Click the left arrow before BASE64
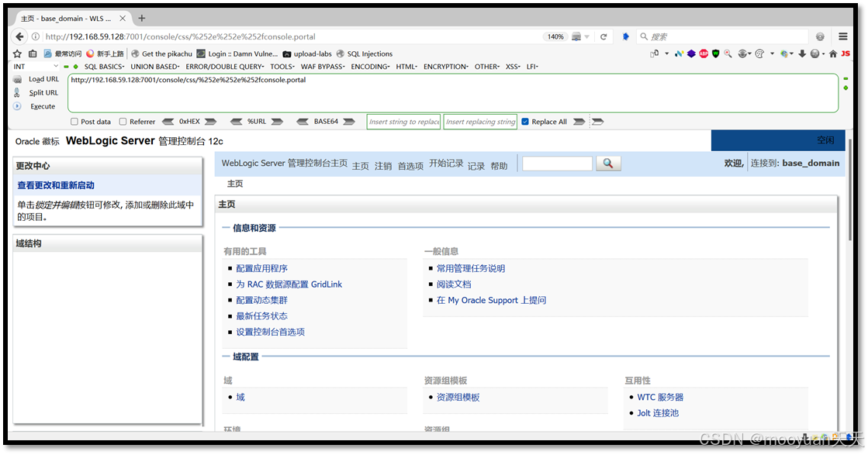 [303, 122]
